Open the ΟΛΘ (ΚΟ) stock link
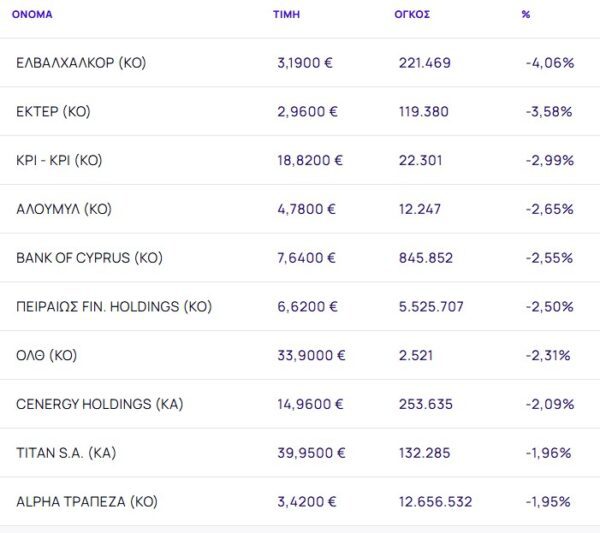The width and height of the screenshot is (600, 533). [x=48, y=355]
